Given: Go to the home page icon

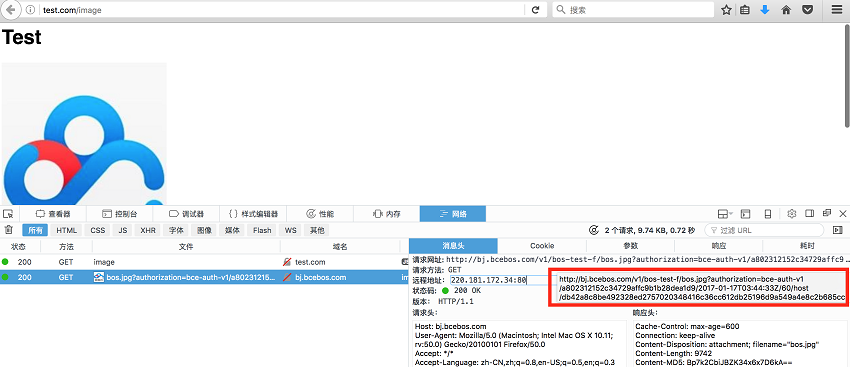Looking at the screenshot, I should point(786,10).
